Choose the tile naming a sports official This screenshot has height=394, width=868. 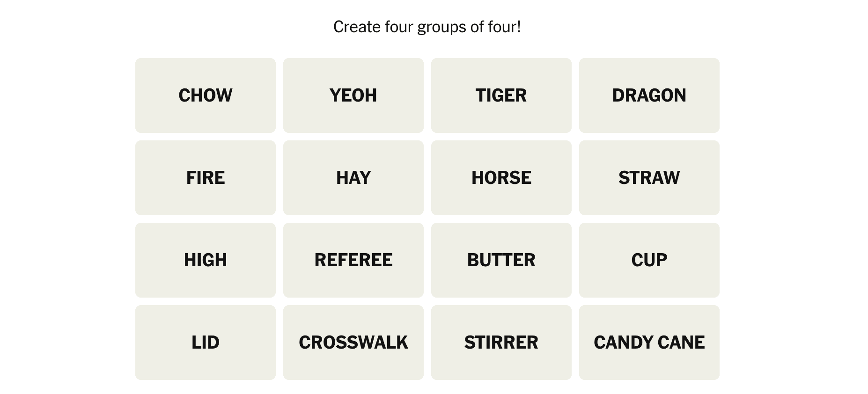point(353,260)
